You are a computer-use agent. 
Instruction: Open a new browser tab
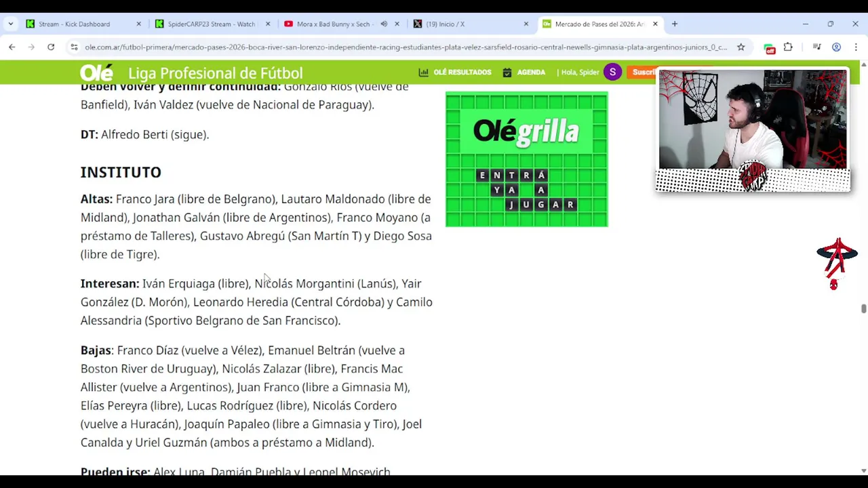pyautogui.click(x=674, y=24)
